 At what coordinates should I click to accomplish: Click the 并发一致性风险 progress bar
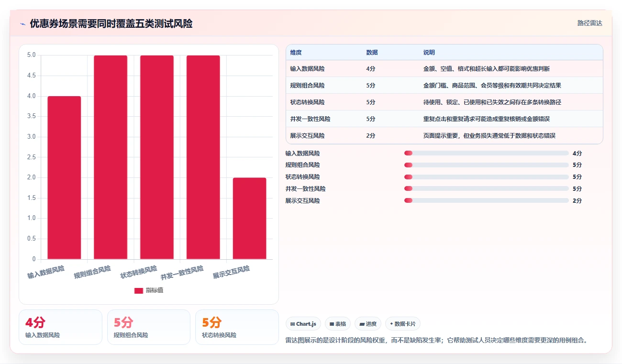click(x=487, y=188)
